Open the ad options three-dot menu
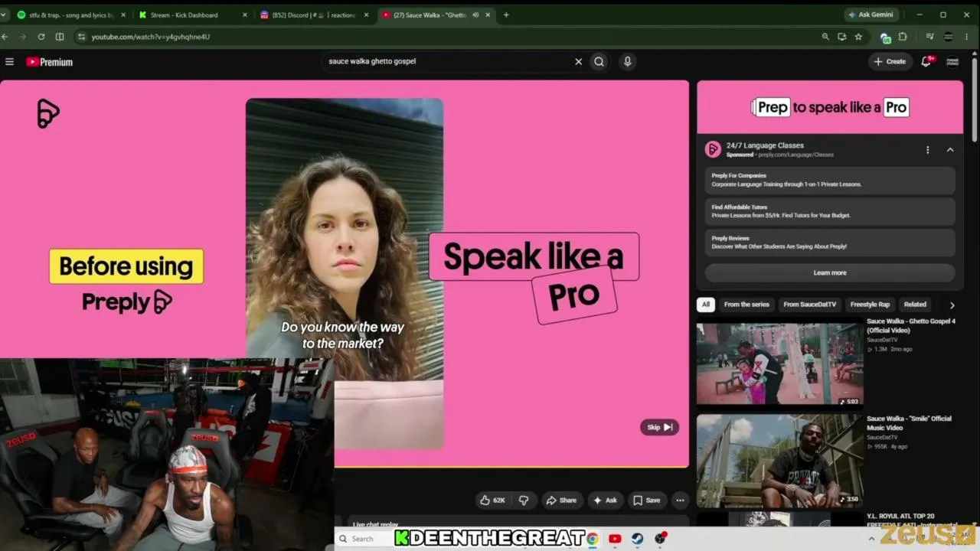 tap(927, 150)
